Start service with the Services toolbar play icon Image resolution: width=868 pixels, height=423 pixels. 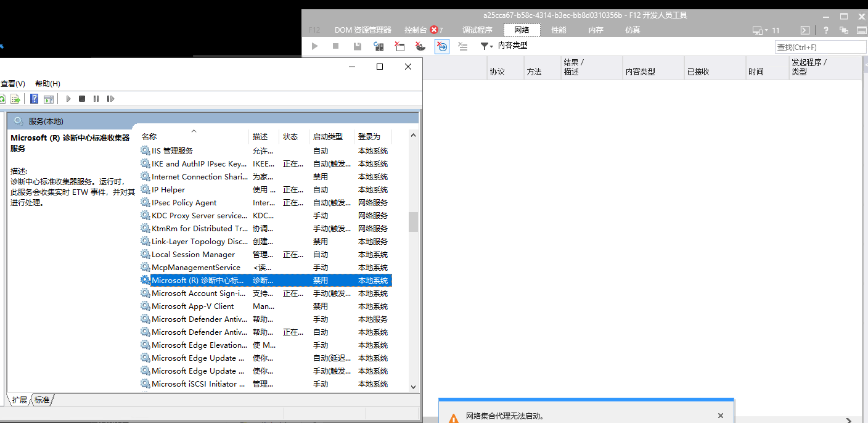(68, 99)
